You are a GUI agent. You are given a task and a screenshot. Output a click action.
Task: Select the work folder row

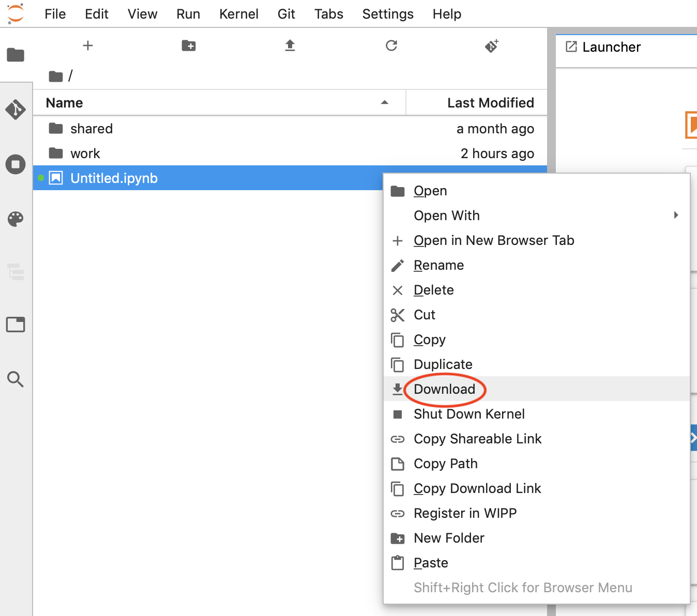pos(290,153)
